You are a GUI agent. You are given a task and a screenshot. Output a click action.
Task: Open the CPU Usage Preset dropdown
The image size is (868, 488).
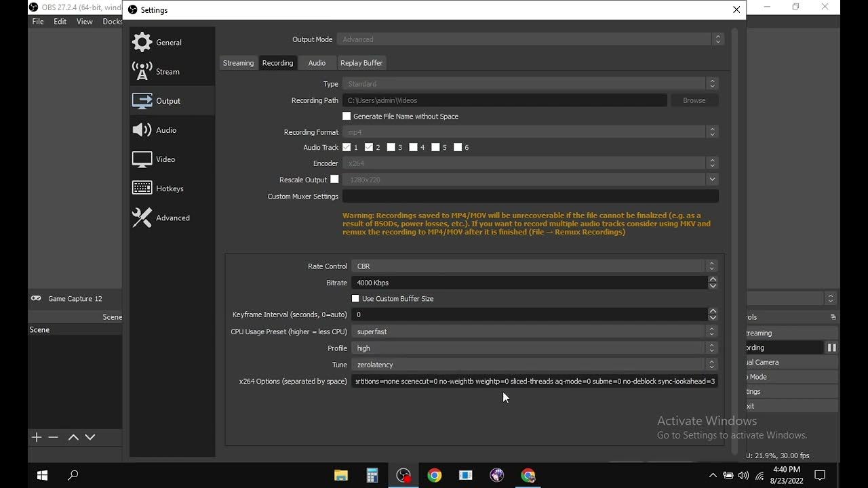[x=534, y=331]
